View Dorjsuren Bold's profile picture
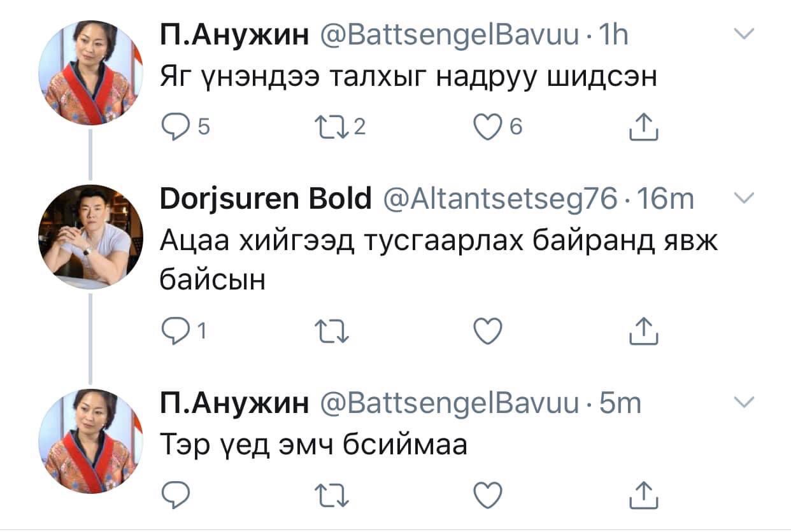 click(90, 237)
